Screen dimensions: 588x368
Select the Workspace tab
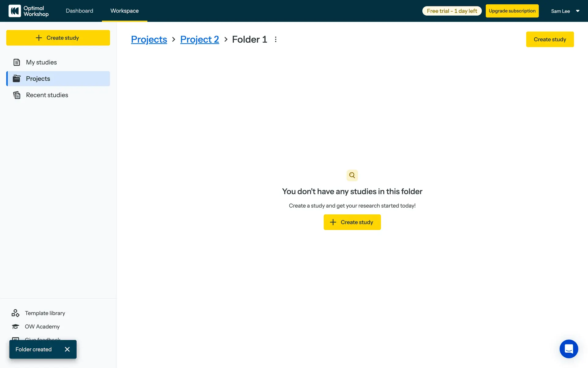124,11
